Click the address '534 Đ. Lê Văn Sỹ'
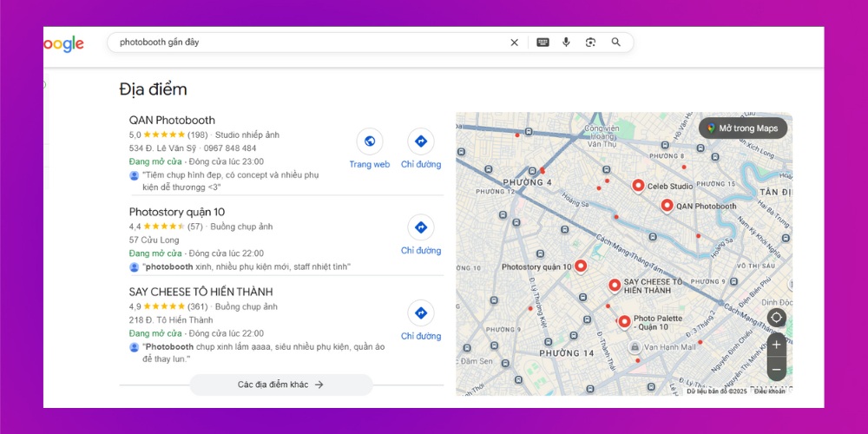 pos(164,148)
